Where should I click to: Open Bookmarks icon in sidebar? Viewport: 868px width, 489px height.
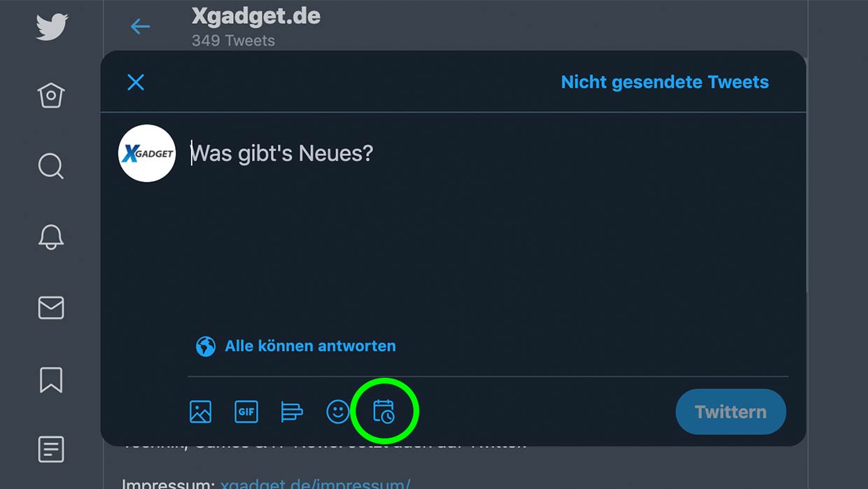tap(51, 379)
